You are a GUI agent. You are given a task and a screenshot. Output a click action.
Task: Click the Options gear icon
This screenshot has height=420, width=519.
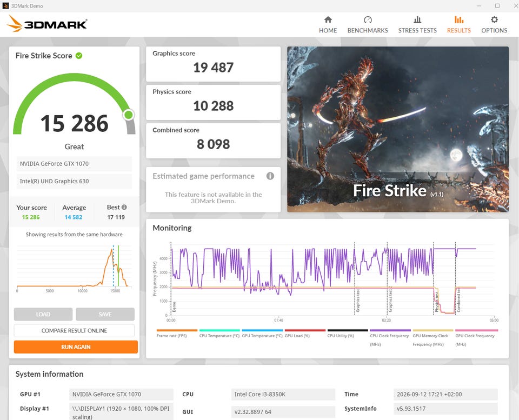point(494,20)
